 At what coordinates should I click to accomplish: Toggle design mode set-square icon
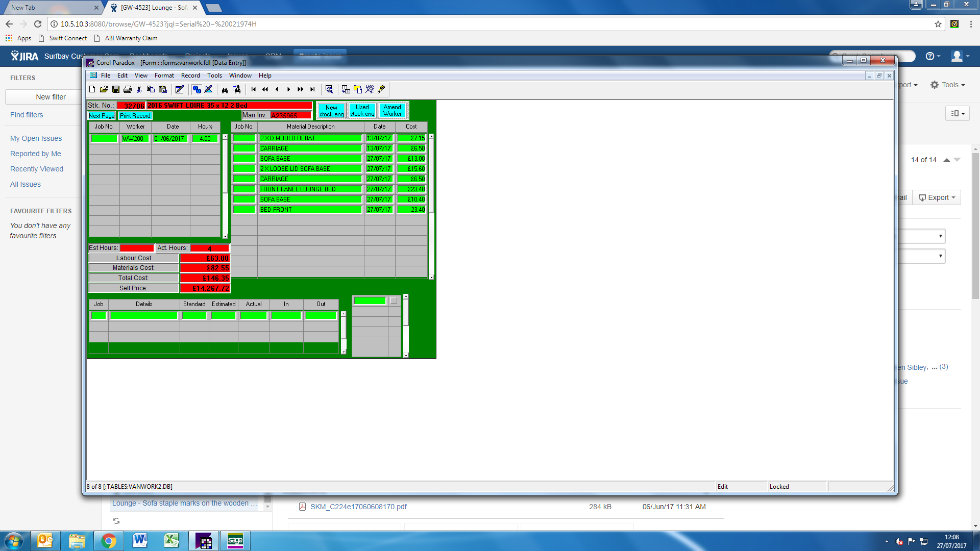(x=208, y=89)
